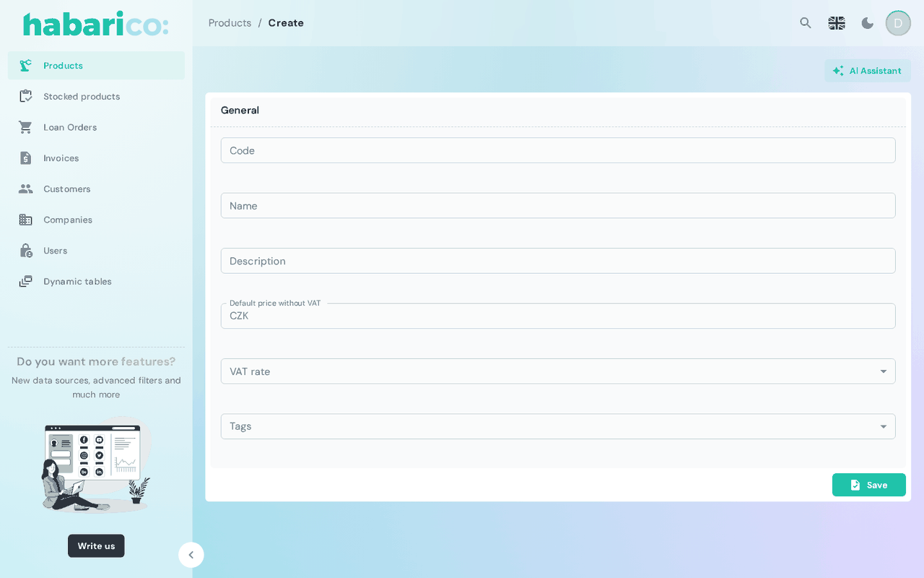This screenshot has width=924, height=578.
Task: Click the Companies building icon
Action: point(26,220)
